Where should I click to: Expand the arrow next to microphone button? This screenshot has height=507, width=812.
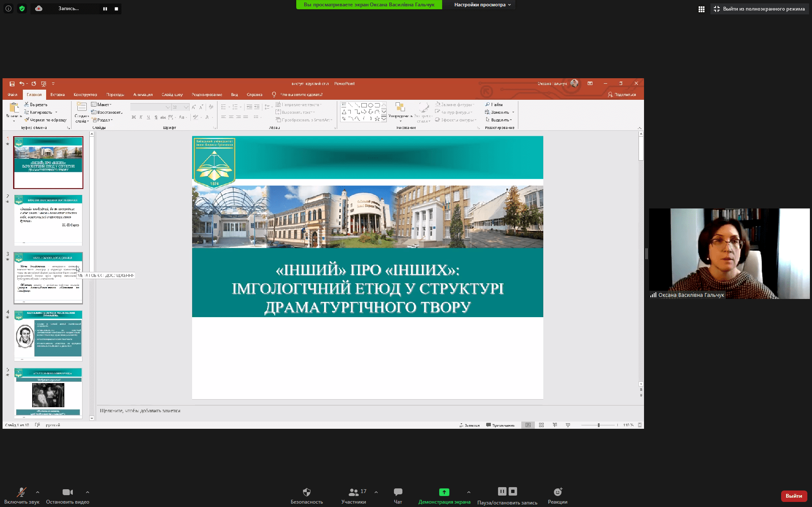pos(38,492)
